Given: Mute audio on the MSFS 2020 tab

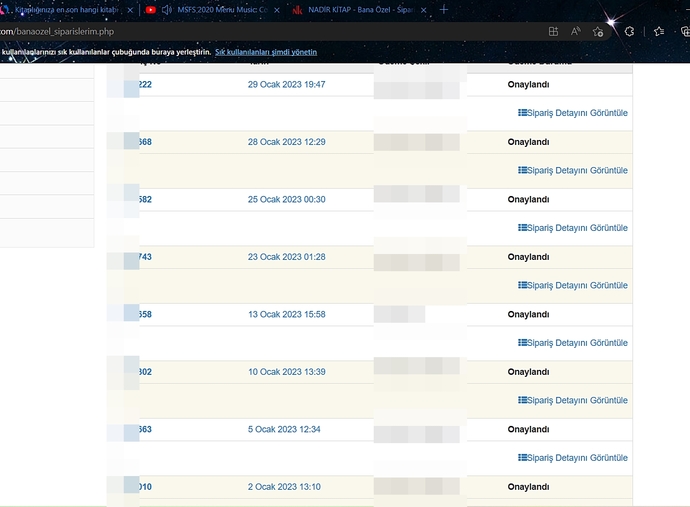Looking at the screenshot, I should point(166,10).
